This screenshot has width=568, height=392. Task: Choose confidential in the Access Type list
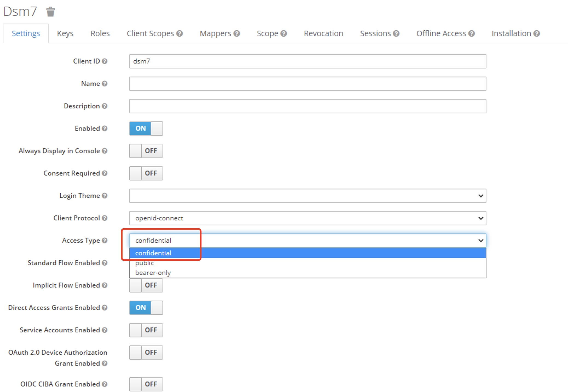pos(308,253)
